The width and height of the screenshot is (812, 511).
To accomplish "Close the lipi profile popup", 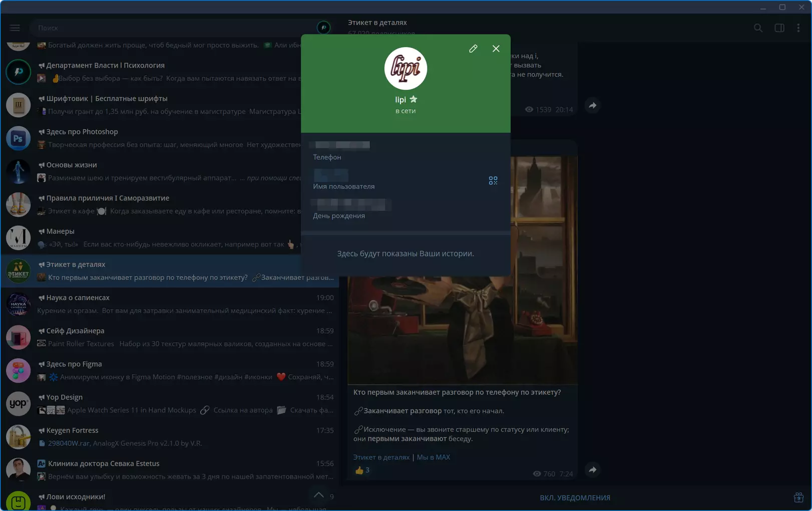I will [x=496, y=49].
